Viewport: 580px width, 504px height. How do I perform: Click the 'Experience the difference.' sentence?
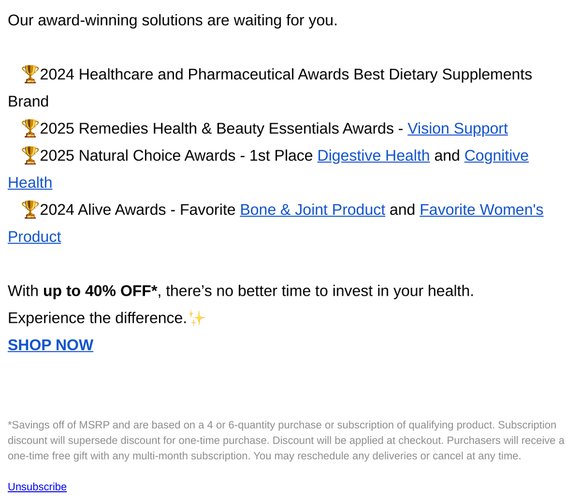coord(97,318)
